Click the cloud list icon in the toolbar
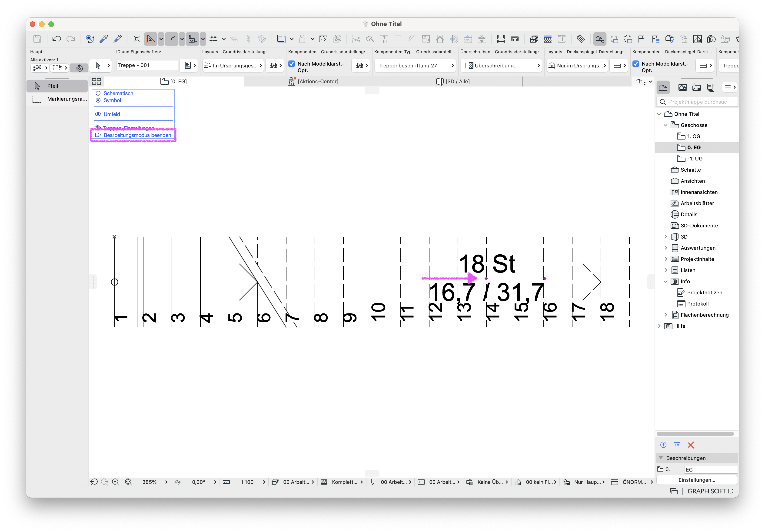Image resolution: width=765 pixels, height=532 pixels. pyautogui.click(x=628, y=39)
